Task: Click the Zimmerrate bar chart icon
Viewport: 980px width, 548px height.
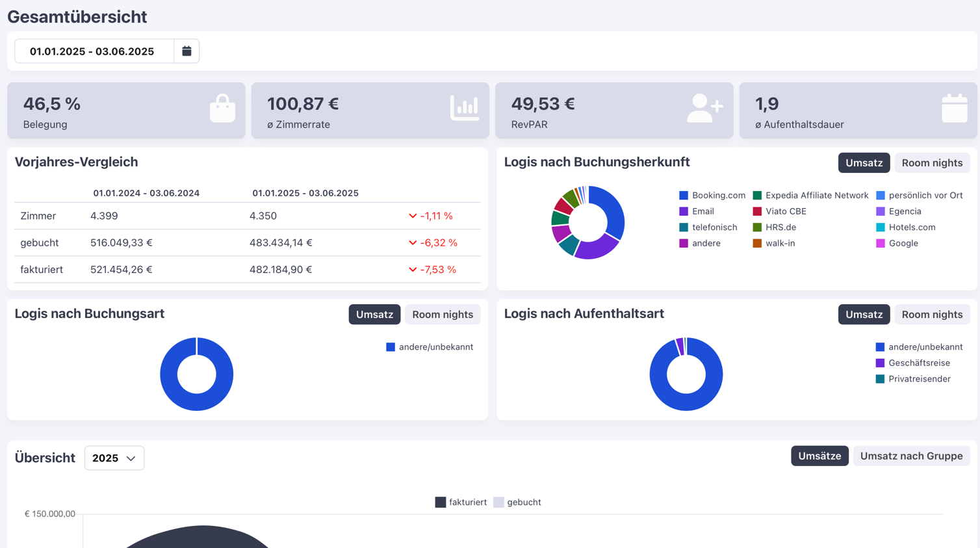Action: coord(465,108)
